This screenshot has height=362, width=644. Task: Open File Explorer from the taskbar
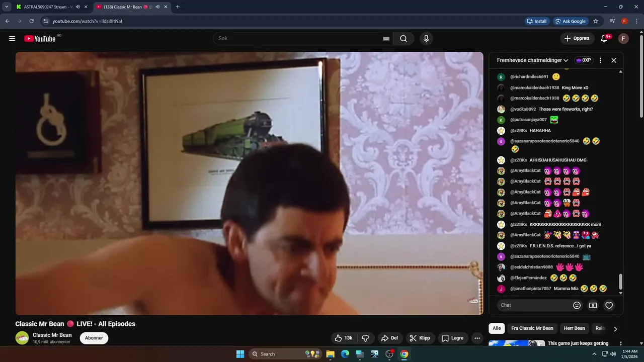click(x=331, y=354)
